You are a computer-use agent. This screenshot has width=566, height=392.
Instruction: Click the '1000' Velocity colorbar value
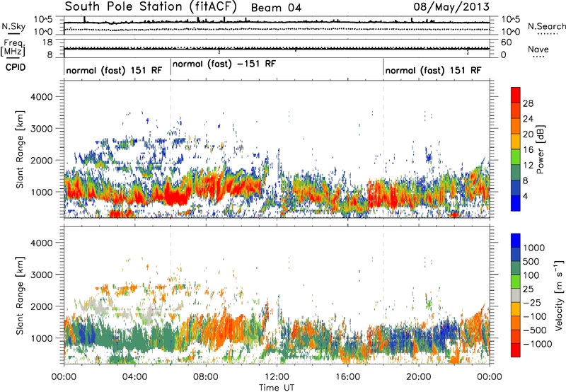click(533, 248)
